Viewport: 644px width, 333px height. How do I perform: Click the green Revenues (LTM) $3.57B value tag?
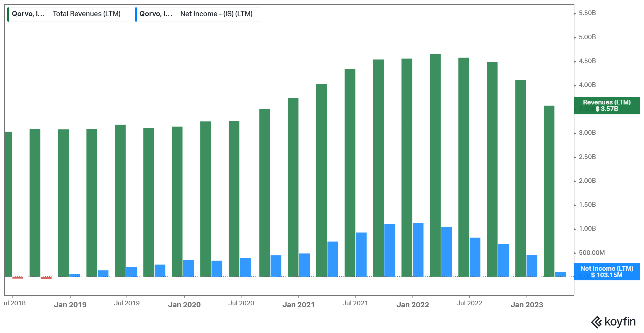point(606,106)
